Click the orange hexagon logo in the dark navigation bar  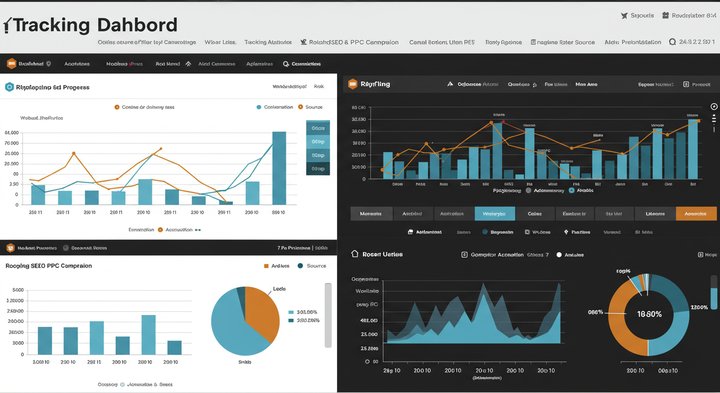pos(11,64)
